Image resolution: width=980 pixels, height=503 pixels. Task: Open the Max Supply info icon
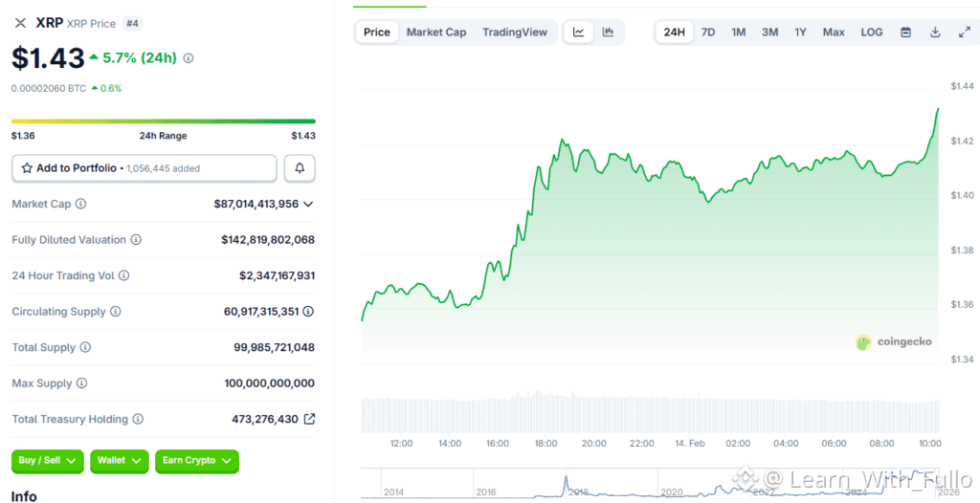(82, 383)
